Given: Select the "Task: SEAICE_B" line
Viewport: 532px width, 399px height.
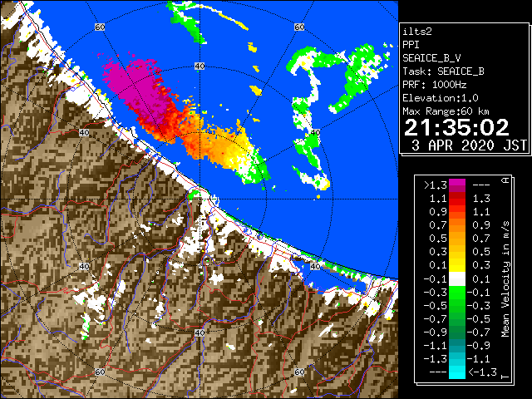Looking at the screenshot, I should [x=443, y=71].
